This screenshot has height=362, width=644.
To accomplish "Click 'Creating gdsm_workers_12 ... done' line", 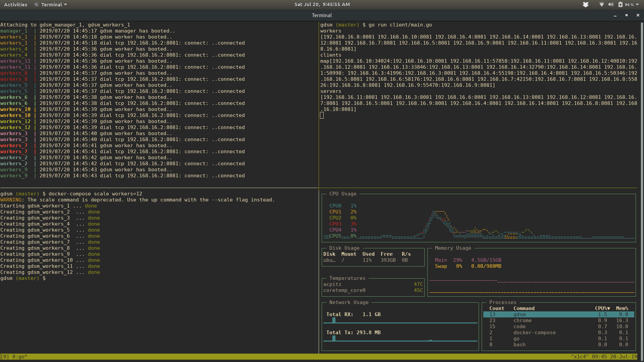I will 50,272.
